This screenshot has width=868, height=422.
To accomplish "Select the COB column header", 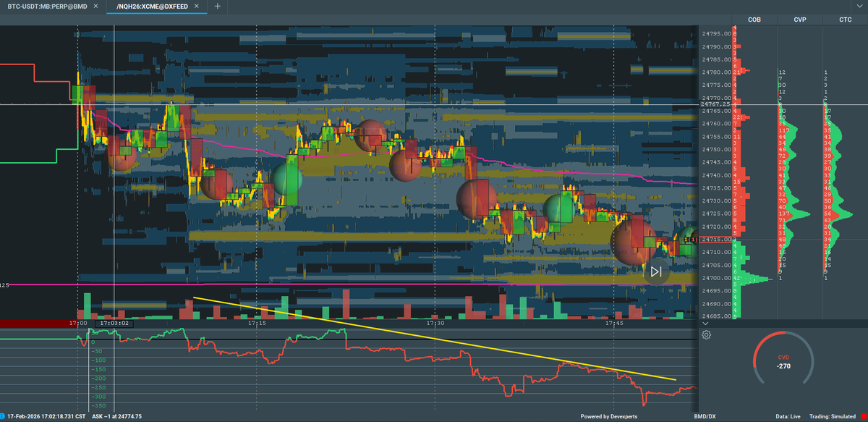I will click(x=754, y=20).
